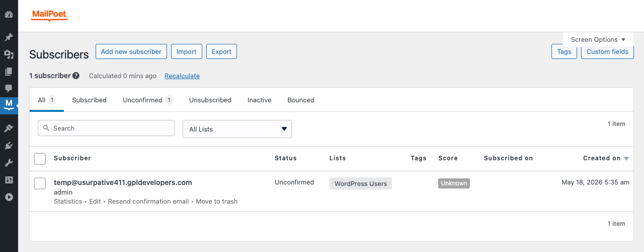Open Statistics link for the subscriber

(x=68, y=201)
